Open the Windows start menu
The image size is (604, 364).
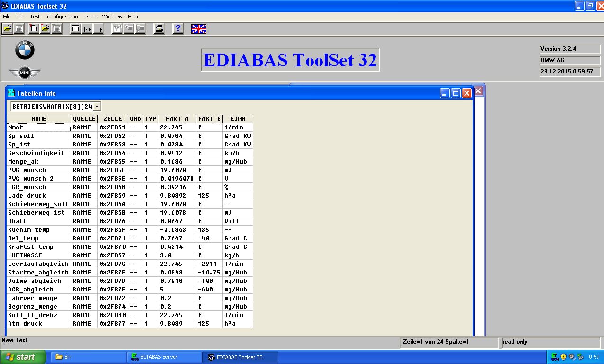tap(23, 357)
